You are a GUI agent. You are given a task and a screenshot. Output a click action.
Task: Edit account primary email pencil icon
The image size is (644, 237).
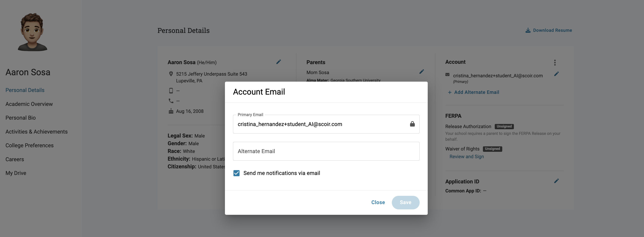[556, 74]
